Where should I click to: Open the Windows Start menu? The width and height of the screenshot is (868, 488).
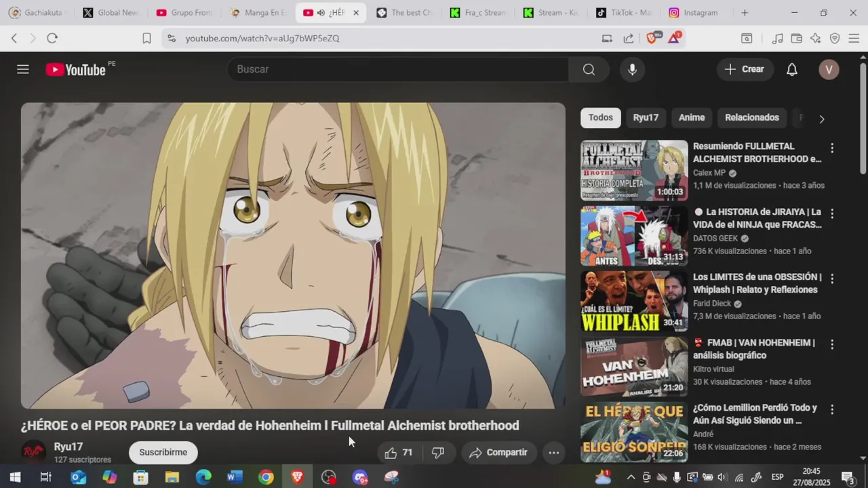pyautogui.click(x=15, y=477)
